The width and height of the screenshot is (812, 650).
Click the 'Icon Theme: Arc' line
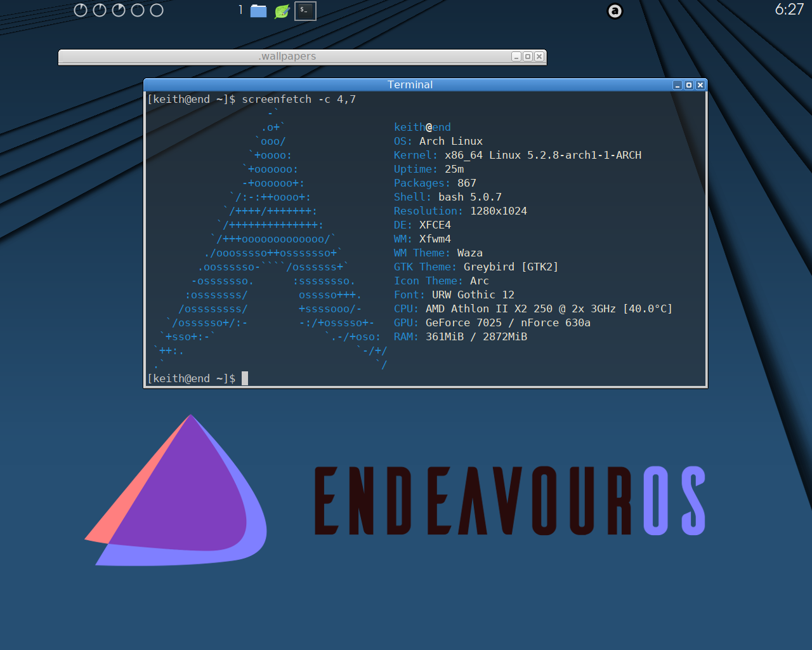(x=442, y=281)
